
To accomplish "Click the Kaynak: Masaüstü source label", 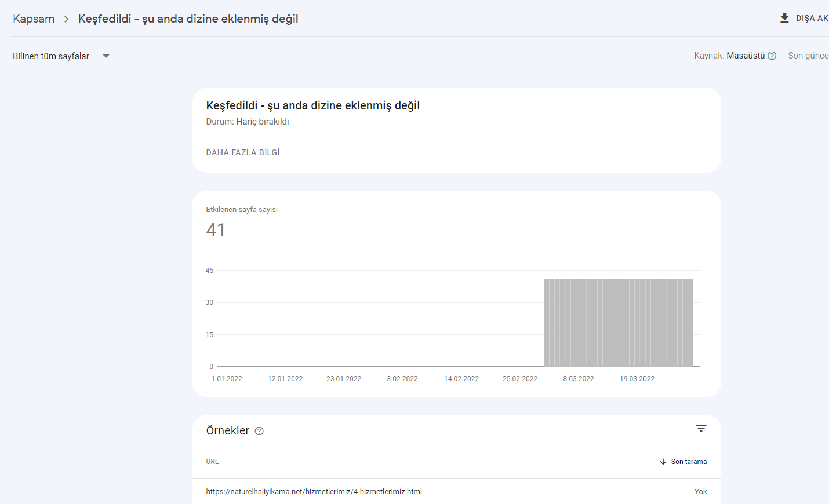I will (729, 56).
